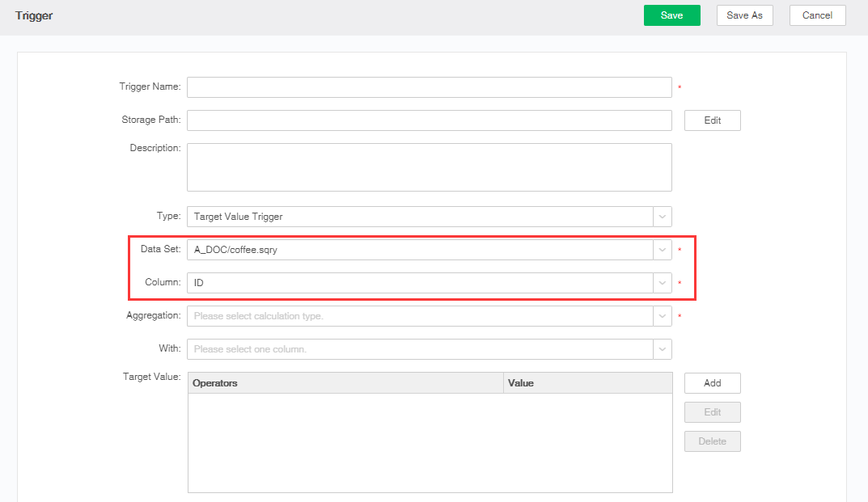
Task: Click the chevron arrow on Type field
Action: [x=663, y=217]
